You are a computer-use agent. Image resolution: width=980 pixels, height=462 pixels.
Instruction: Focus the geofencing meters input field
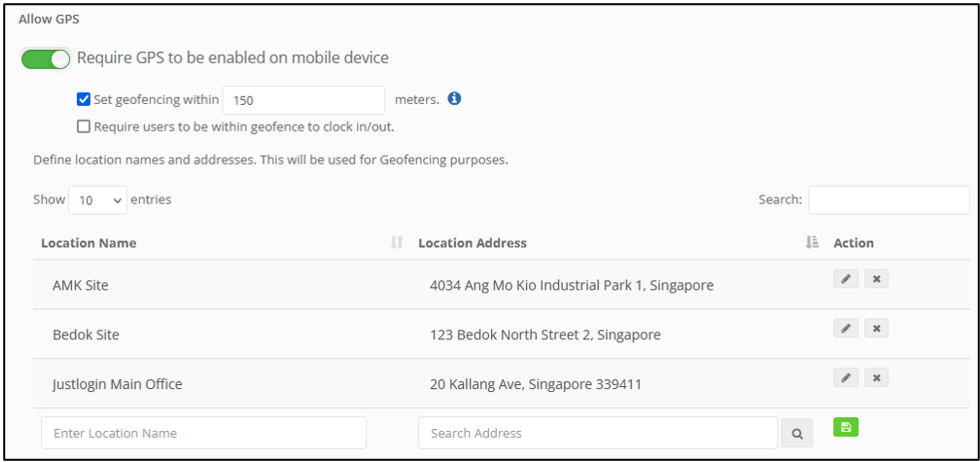[x=303, y=100]
